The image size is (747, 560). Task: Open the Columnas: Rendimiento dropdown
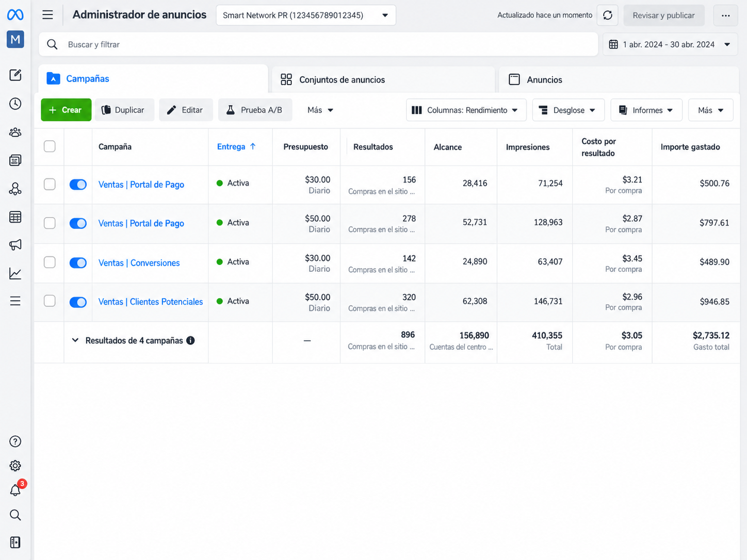coord(466,110)
